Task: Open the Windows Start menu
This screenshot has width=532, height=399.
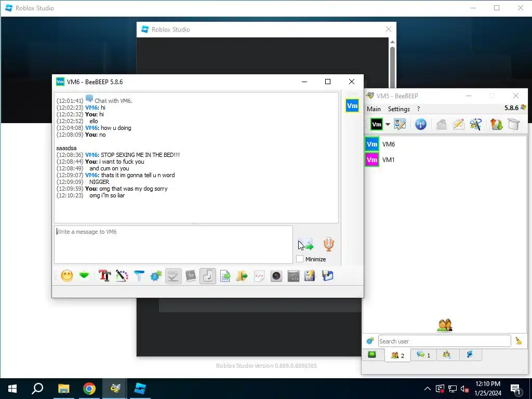Action: pyautogui.click(x=12, y=389)
